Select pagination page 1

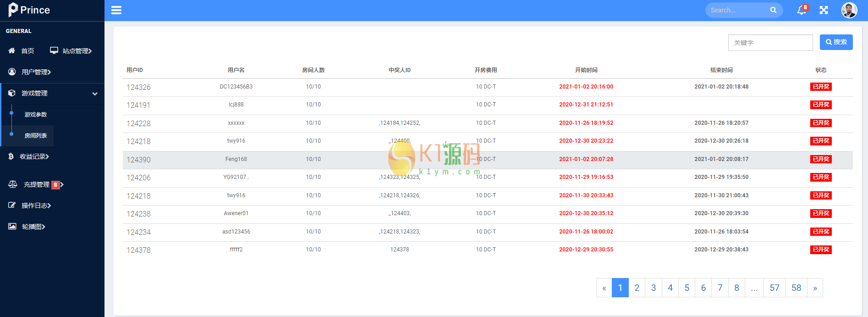tap(620, 288)
